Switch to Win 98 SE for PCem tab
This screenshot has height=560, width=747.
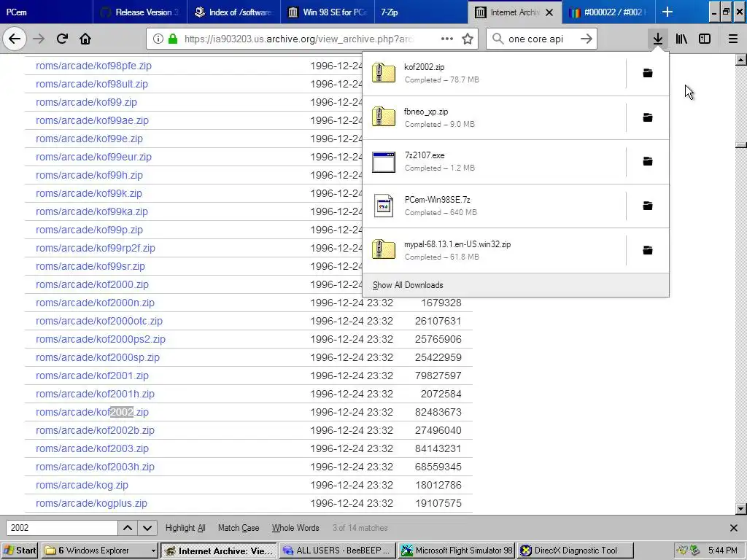[328, 12]
